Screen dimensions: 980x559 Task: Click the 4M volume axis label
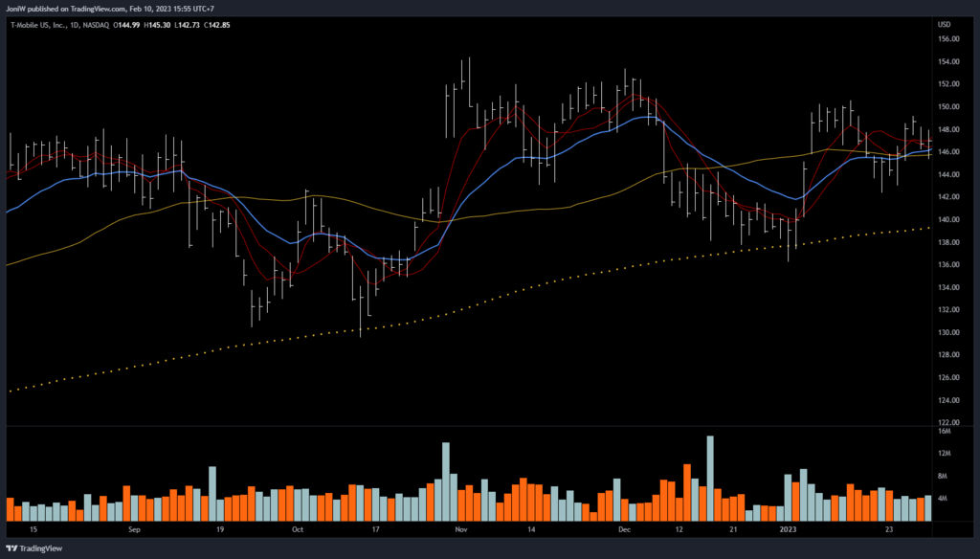[x=944, y=499]
